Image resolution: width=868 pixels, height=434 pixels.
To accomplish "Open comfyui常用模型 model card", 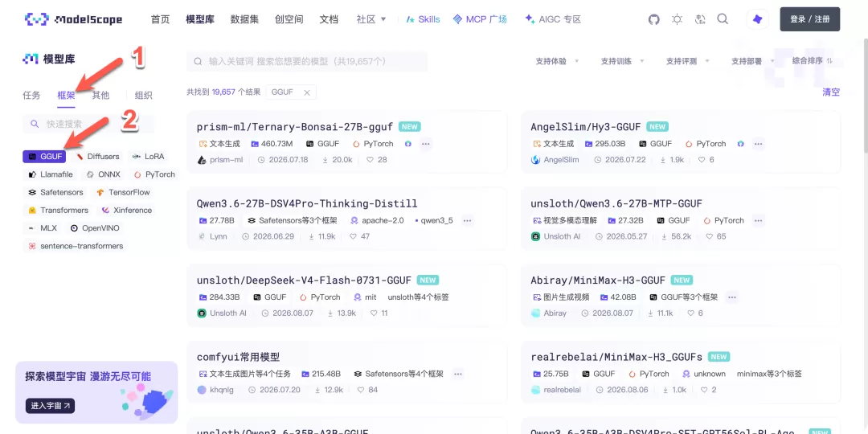I will pyautogui.click(x=346, y=373).
